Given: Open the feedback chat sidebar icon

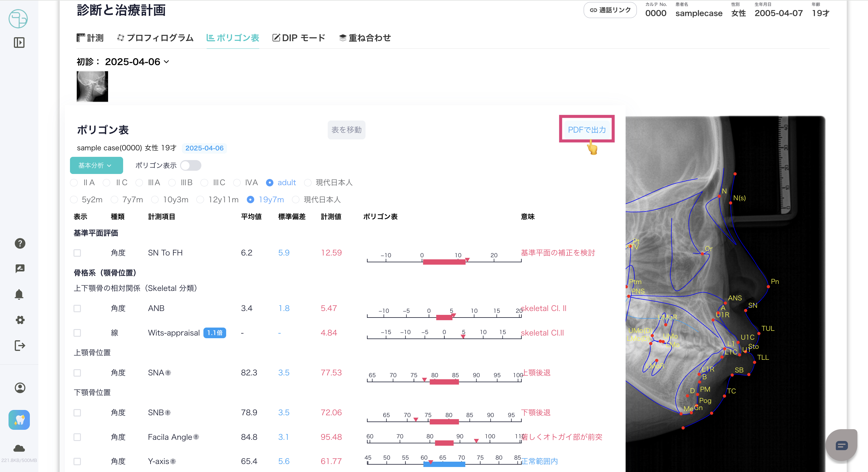Looking at the screenshot, I should pyautogui.click(x=20, y=268).
